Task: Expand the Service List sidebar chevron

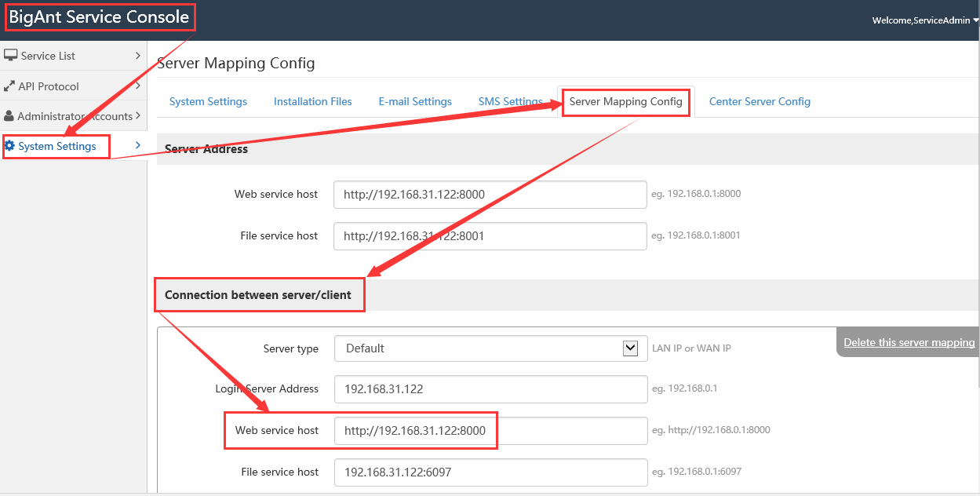Action: (x=138, y=56)
